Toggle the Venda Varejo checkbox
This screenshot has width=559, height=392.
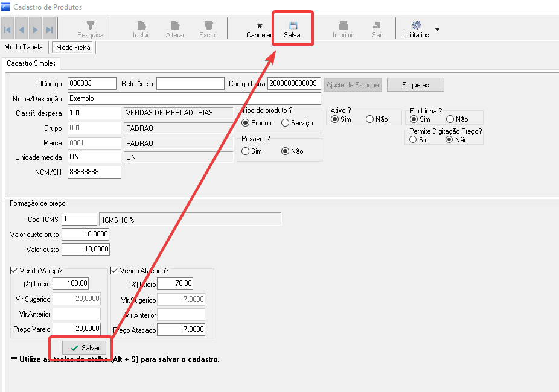pos(14,271)
